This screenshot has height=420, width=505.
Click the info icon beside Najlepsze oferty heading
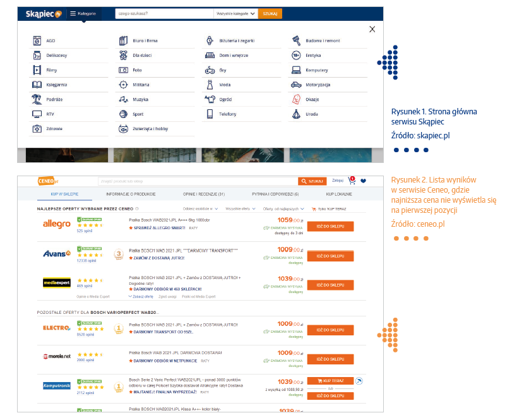[137, 209]
